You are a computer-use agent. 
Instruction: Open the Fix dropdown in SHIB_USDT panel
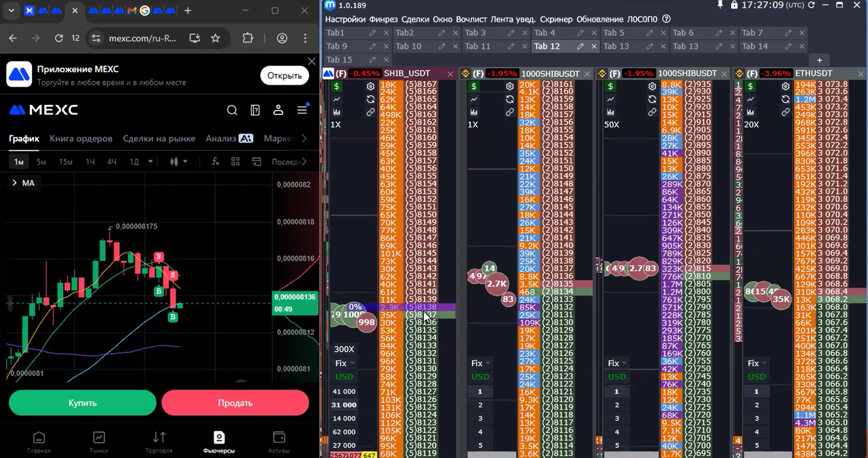tap(344, 363)
